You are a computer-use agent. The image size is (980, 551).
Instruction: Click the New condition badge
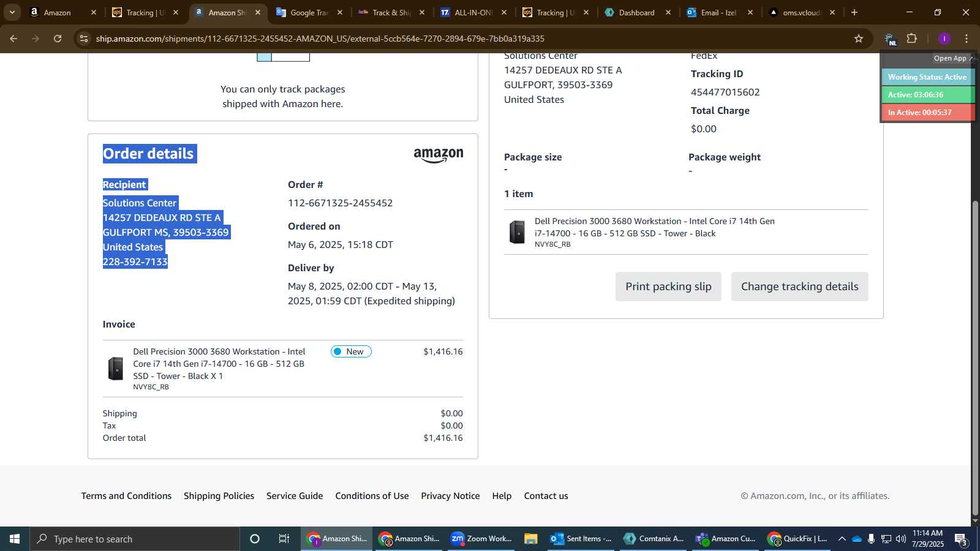tap(351, 351)
